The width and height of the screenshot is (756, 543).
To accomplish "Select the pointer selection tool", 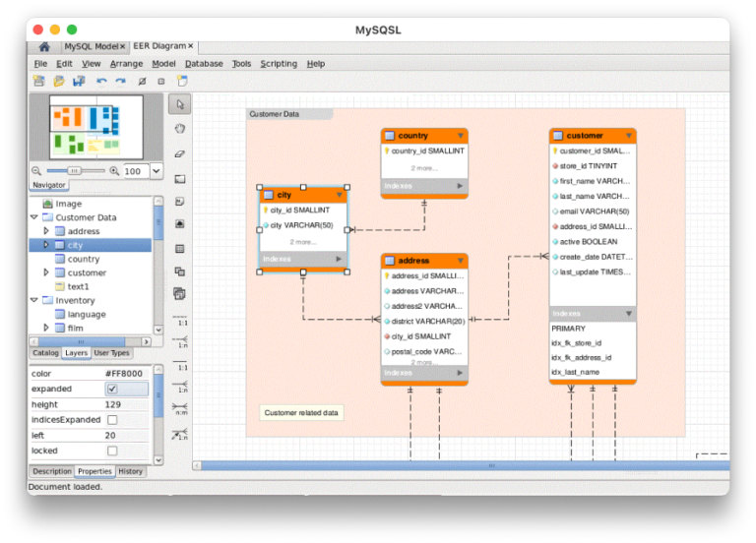I will tap(180, 104).
